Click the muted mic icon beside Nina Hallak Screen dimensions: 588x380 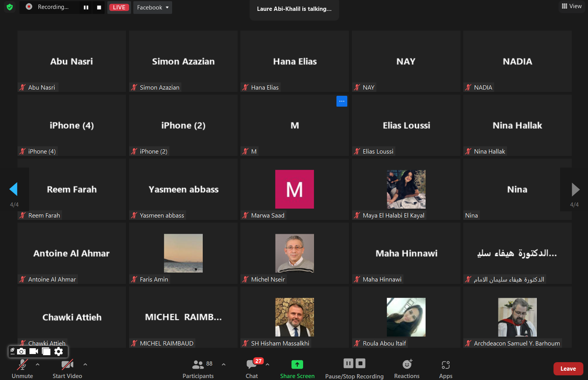[469, 152]
